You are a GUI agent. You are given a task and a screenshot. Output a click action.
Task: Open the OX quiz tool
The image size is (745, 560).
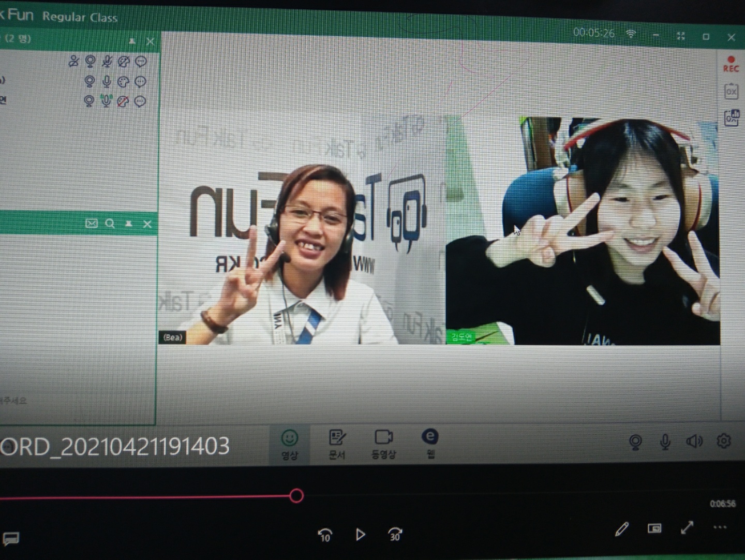731,92
